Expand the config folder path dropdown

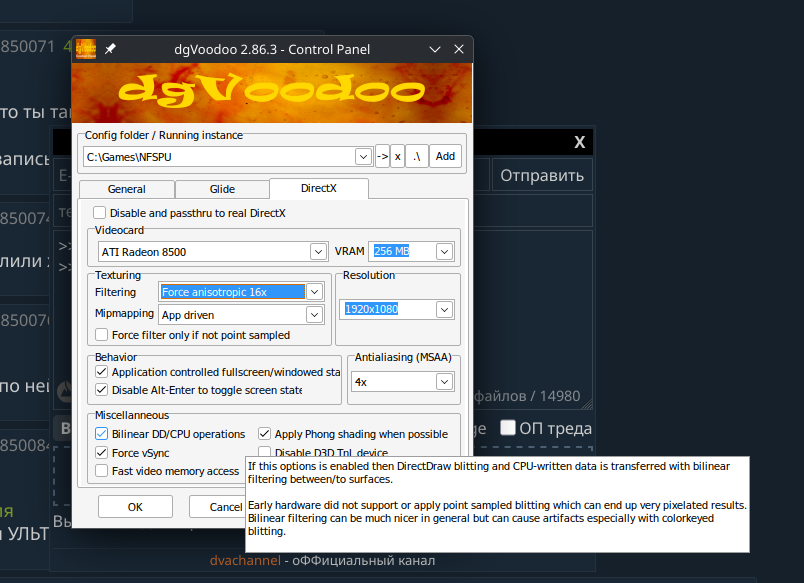[x=363, y=157]
